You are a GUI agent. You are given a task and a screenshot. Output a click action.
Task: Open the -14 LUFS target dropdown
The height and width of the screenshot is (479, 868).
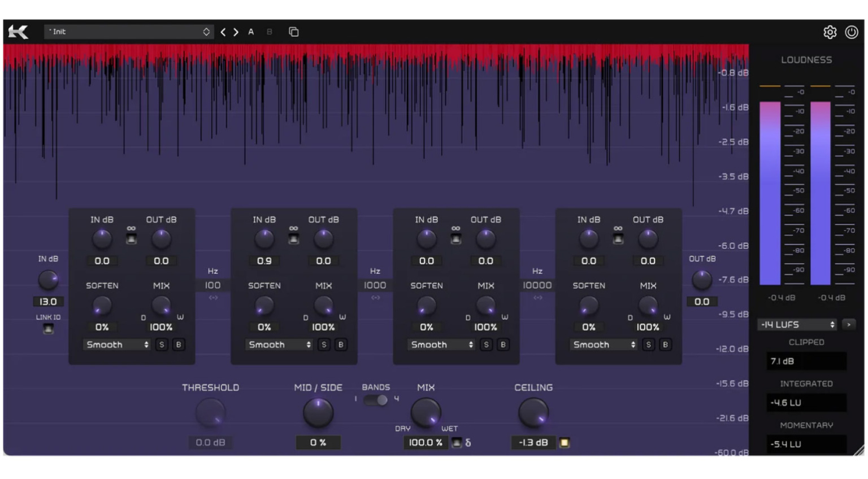[x=797, y=325]
